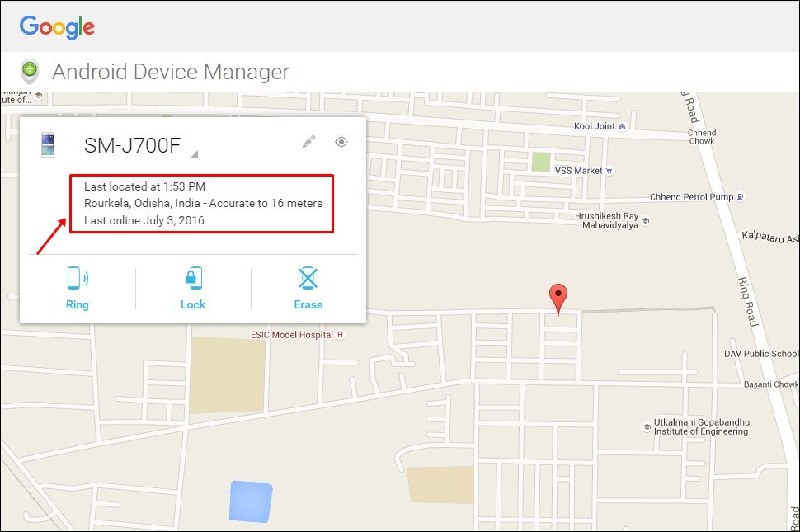Click the SM-J700F phone thumbnail
800x532 pixels.
point(48,145)
